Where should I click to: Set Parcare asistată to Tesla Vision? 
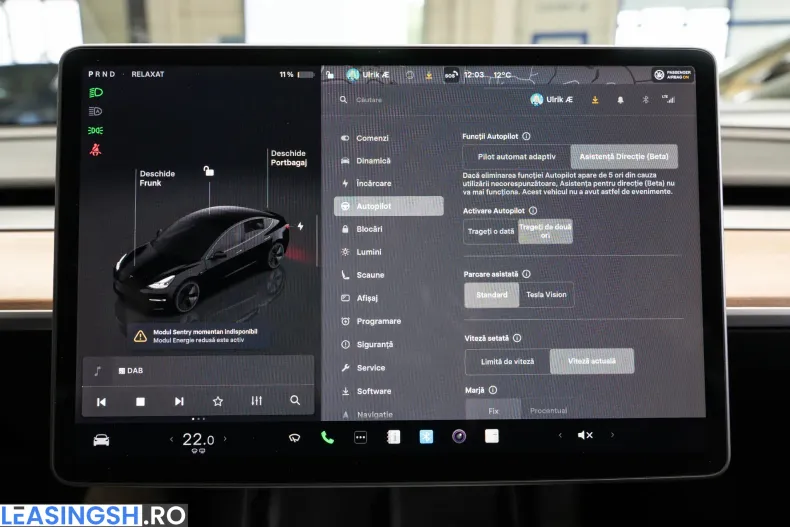coord(546,295)
